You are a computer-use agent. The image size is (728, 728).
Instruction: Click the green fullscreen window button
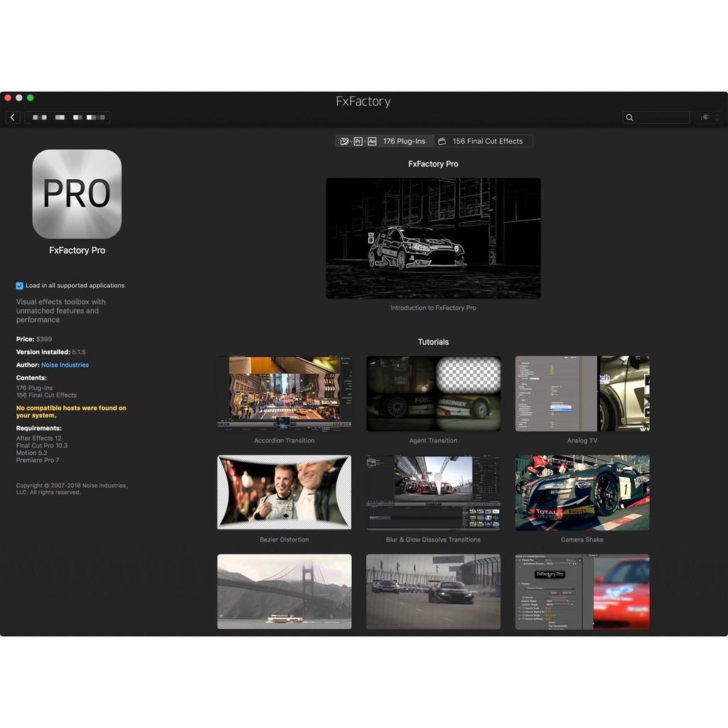[x=30, y=97]
